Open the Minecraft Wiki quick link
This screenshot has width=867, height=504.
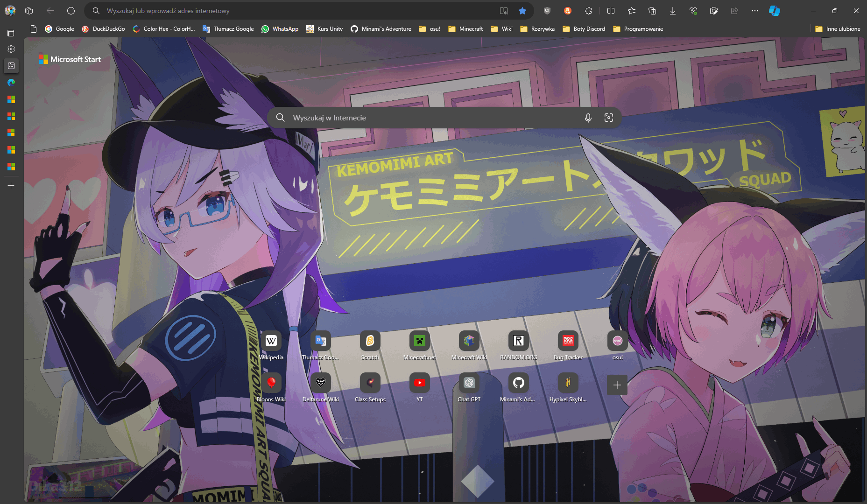(x=469, y=346)
